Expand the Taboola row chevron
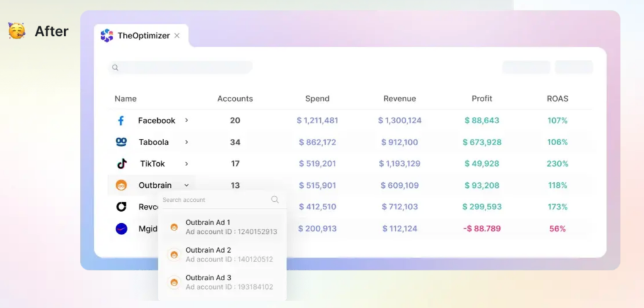 coord(186,142)
